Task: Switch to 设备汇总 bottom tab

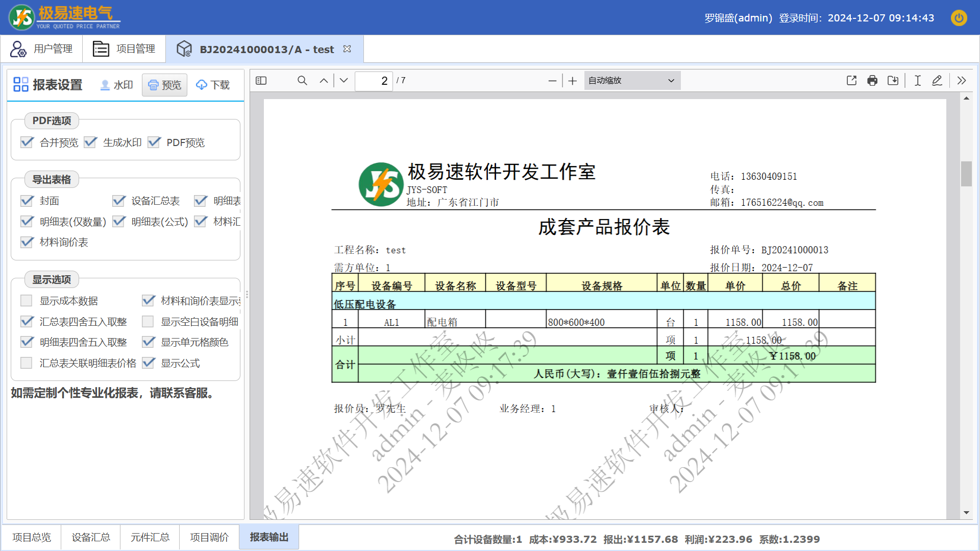Action: (91, 537)
